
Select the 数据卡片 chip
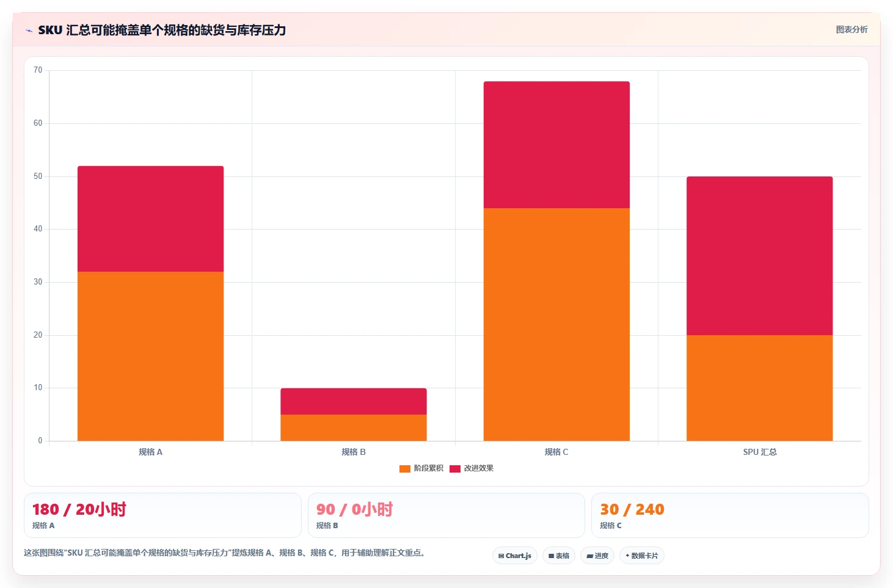point(642,556)
